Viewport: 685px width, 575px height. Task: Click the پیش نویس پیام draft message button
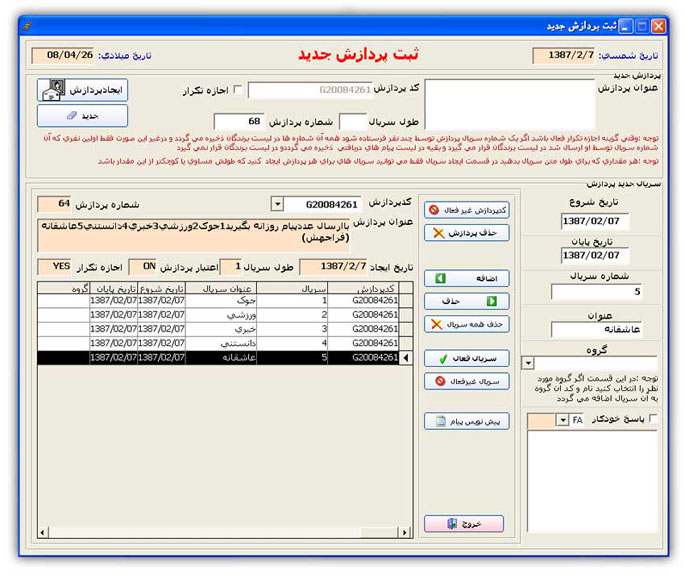(x=467, y=421)
